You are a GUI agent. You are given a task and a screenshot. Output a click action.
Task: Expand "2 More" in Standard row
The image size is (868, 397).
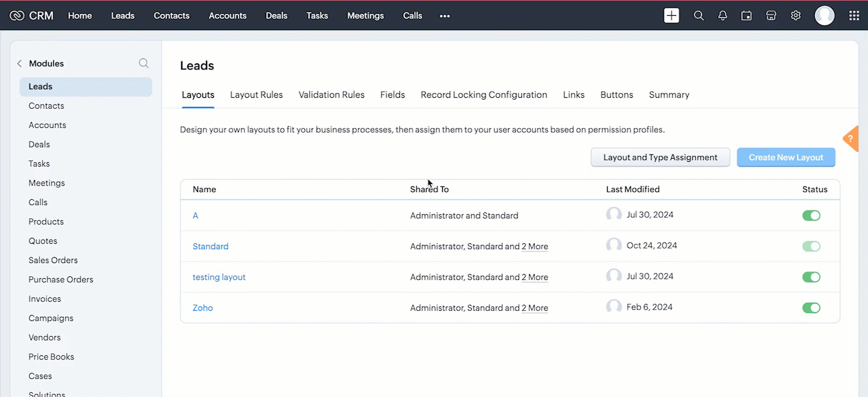(x=535, y=246)
